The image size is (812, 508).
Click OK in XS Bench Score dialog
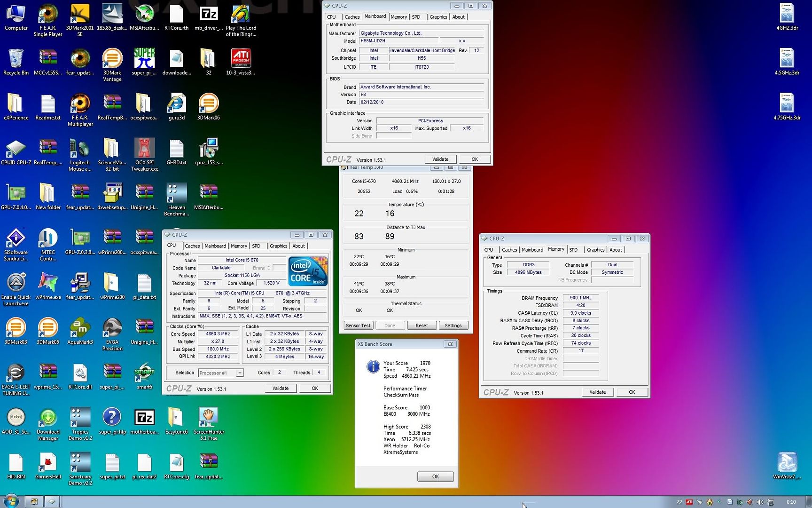[x=436, y=476]
